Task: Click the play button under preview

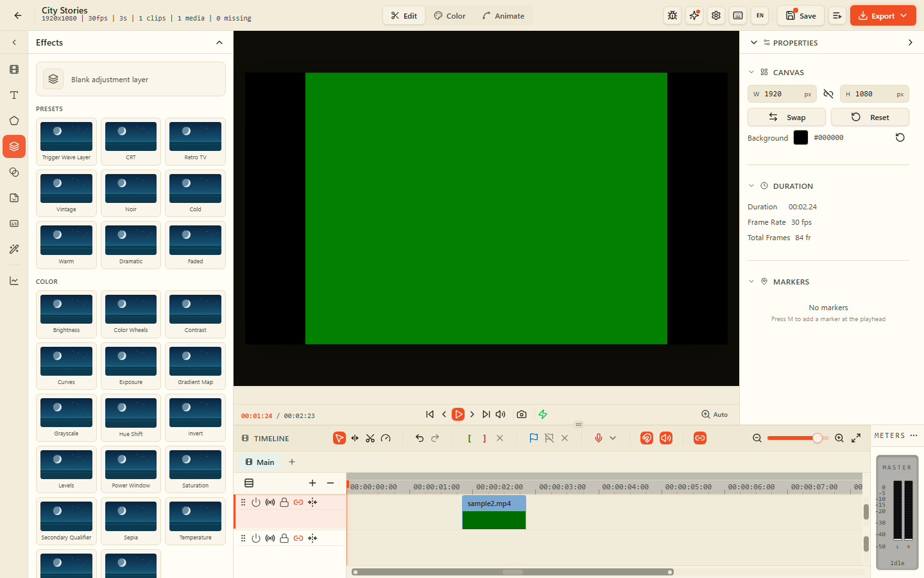Action: [458, 414]
